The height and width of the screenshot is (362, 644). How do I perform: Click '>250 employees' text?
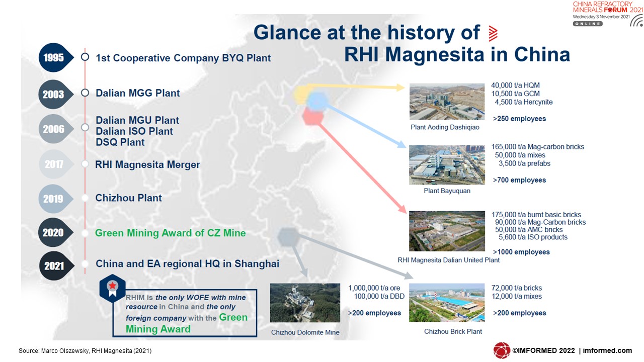(519, 119)
